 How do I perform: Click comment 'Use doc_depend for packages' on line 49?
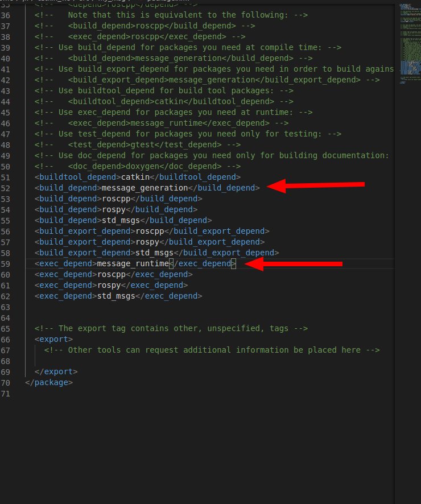tap(212, 155)
